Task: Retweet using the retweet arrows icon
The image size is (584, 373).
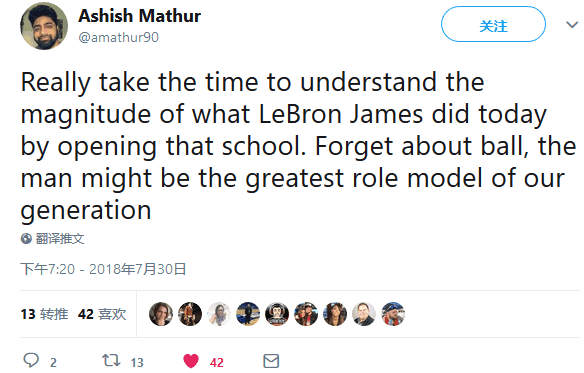Action: 111,360
